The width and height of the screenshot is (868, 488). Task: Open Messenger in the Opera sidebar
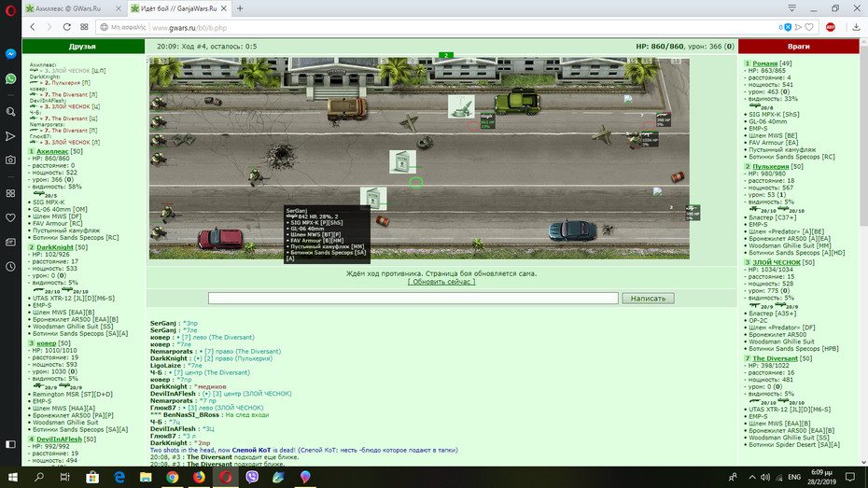(10, 54)
